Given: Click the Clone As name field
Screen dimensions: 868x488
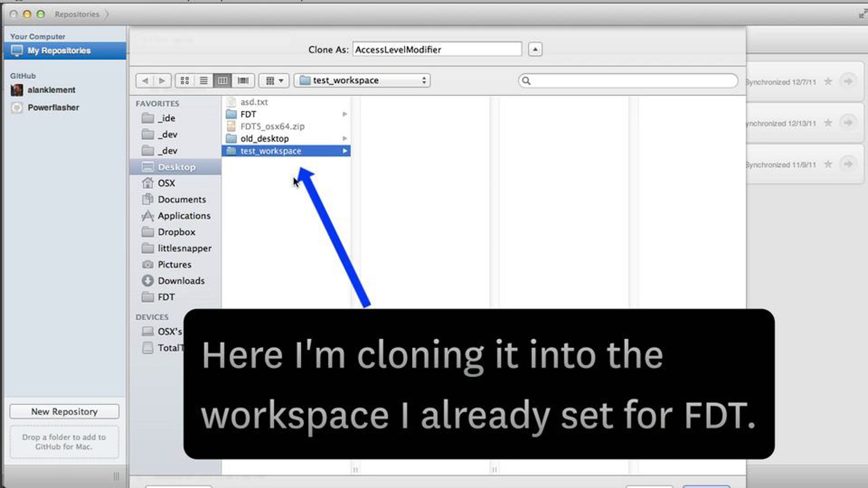Looking at the screenshot, I should (437, 49).
